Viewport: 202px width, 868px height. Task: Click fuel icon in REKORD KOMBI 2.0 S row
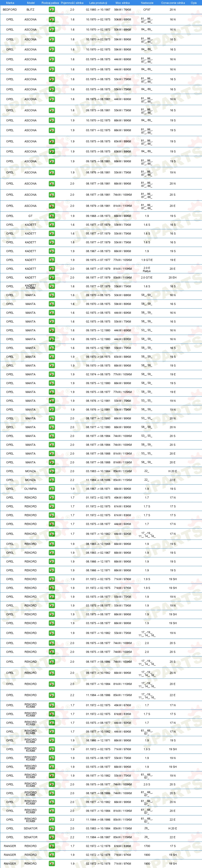point(51,784)
